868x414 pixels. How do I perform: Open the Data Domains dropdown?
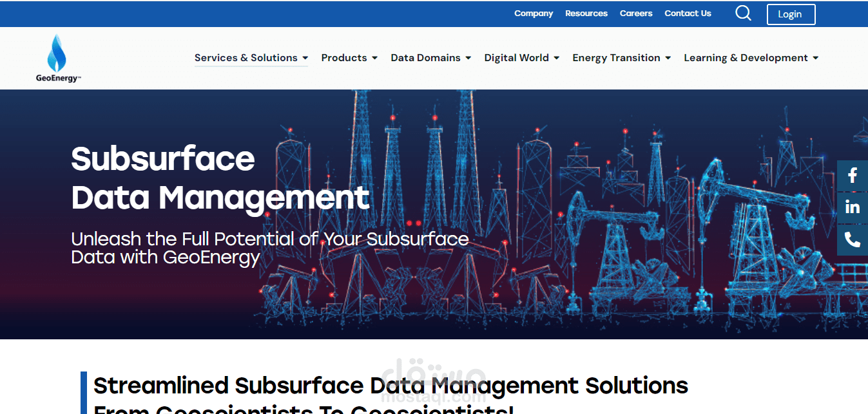pyautogui.click(x=431, y=58)
